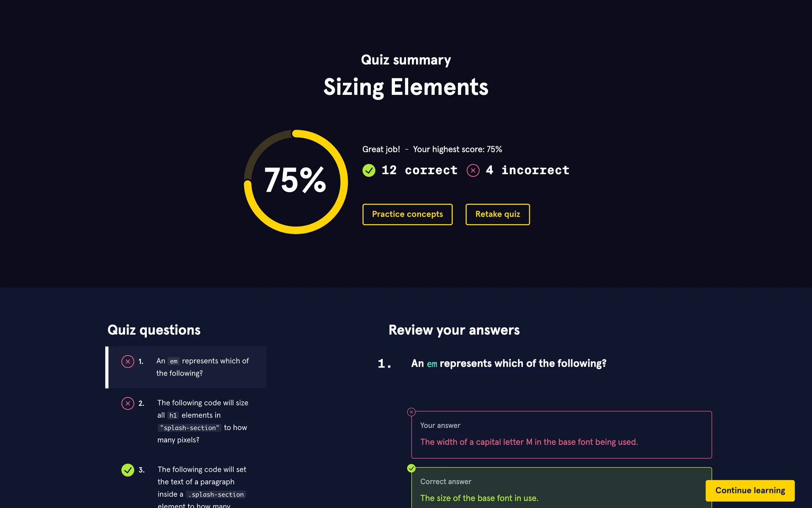Click the Continue learning button

pos(750,491)
